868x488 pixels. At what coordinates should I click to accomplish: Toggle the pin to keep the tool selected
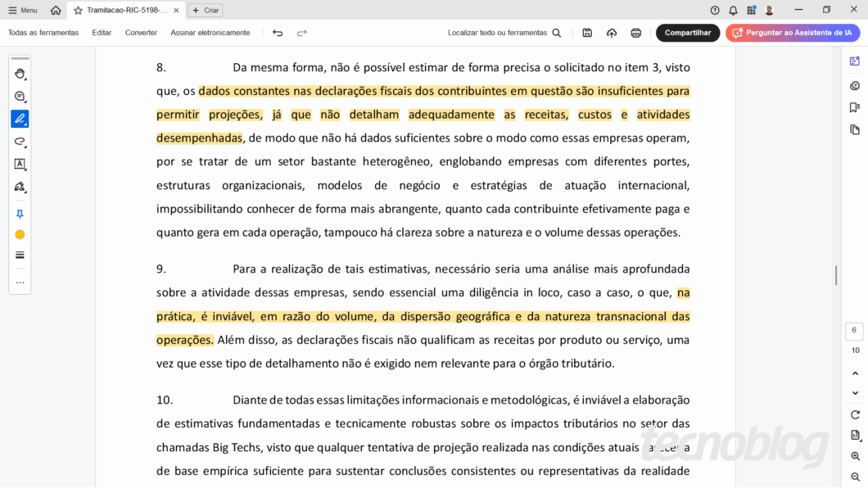[x=20, y=214]
